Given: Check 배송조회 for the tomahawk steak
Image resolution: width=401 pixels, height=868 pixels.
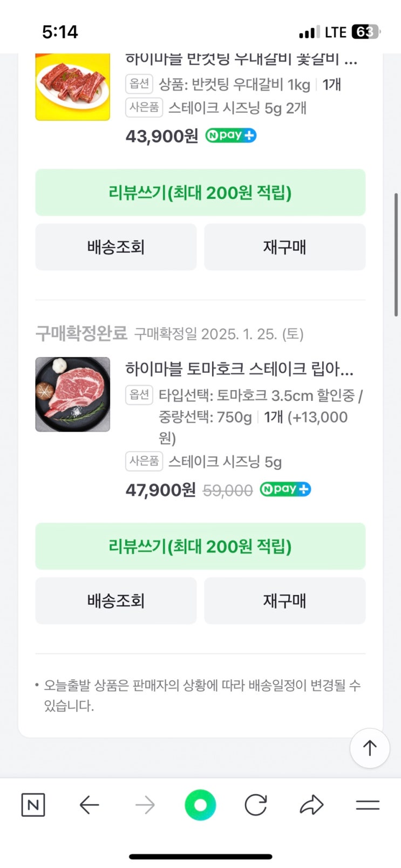Looking at the screenshot, I should click(116, 600).
